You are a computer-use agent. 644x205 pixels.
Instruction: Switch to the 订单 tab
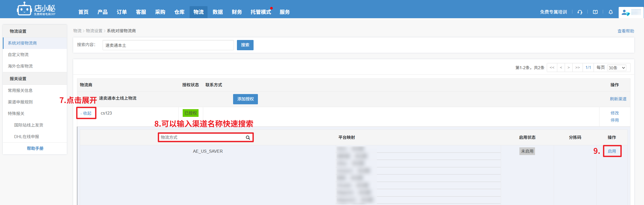(x=122, y=12)
